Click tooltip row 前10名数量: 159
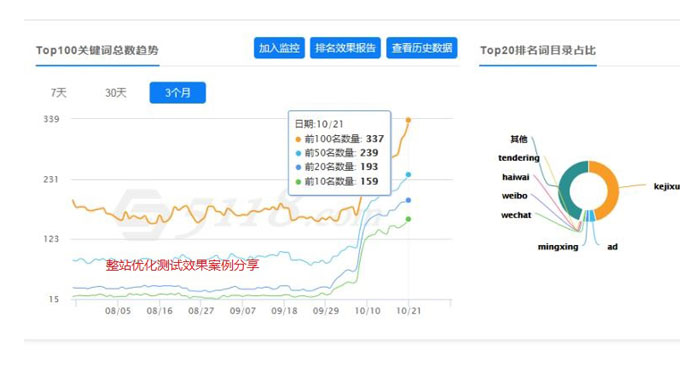Image resolution: width=680 pixels, height=380 pixels. (337, 181)
